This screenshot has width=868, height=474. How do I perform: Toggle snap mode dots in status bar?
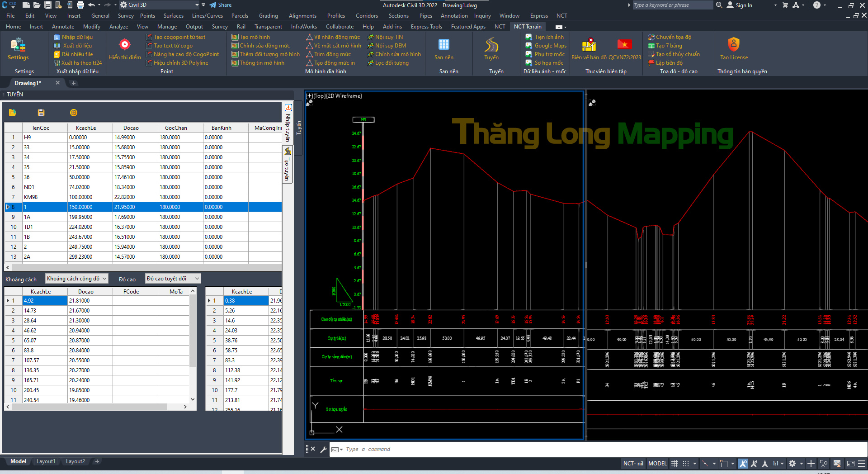tap(686, 464)
